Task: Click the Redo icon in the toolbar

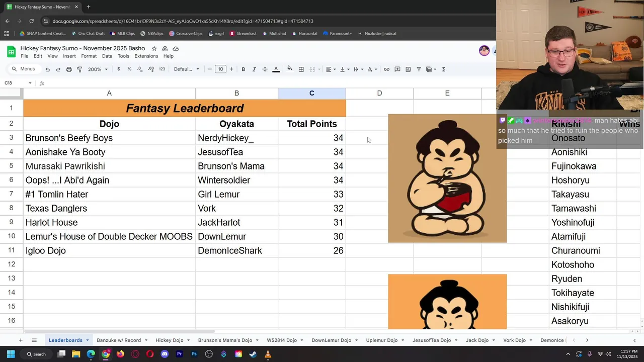Action: pyautogui.click(x=58, y=69)
